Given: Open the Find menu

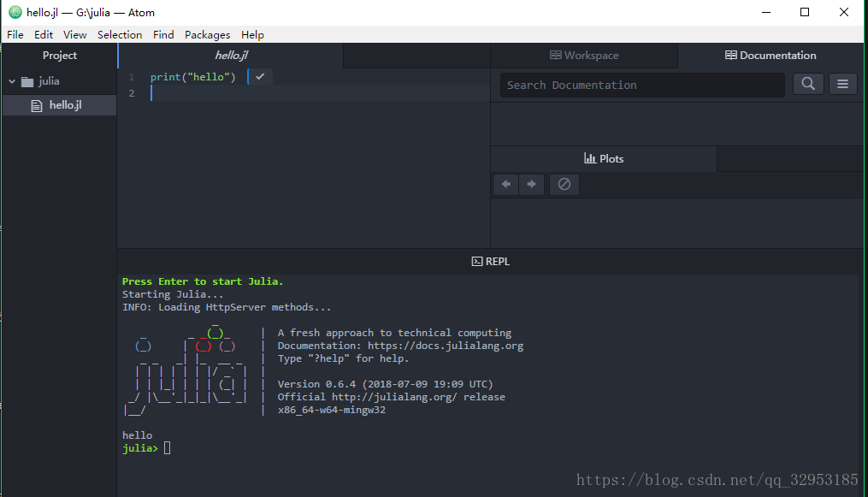Looking at the screenshot, I should tap(163, 35).
